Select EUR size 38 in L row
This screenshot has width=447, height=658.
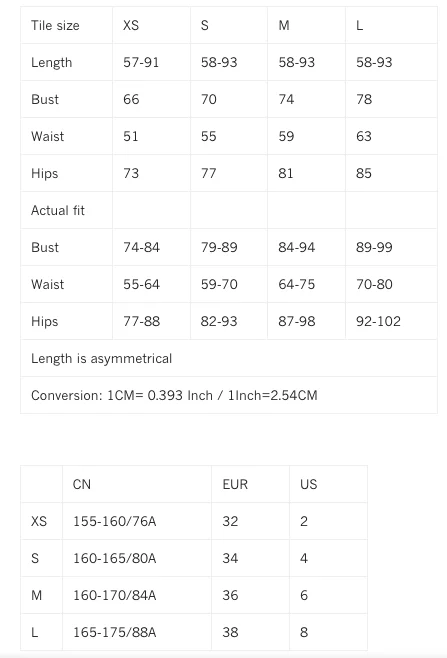230,632
